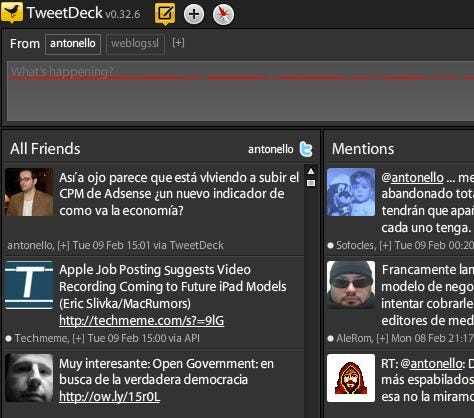This screenshot has height=418, width=474.
Task: Click antonello account label in All Friends header
Action: 271,149
